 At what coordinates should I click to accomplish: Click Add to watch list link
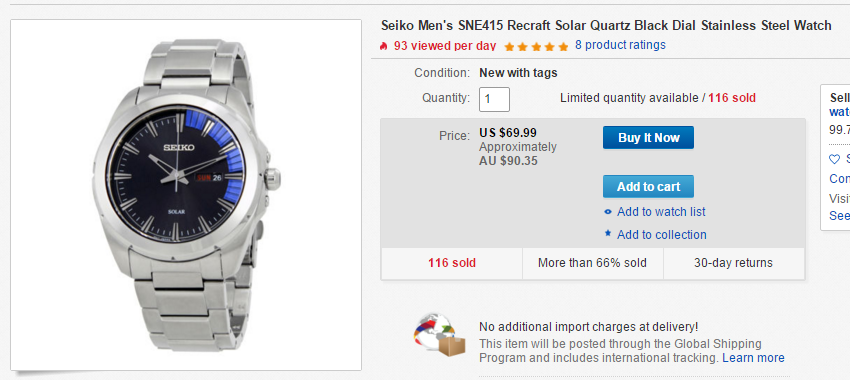point(661,212)
